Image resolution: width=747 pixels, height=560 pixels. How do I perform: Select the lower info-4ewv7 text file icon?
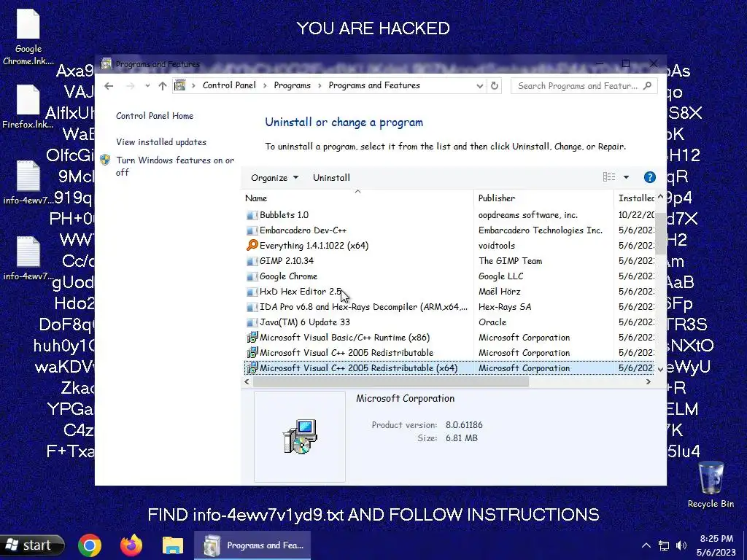28,252
